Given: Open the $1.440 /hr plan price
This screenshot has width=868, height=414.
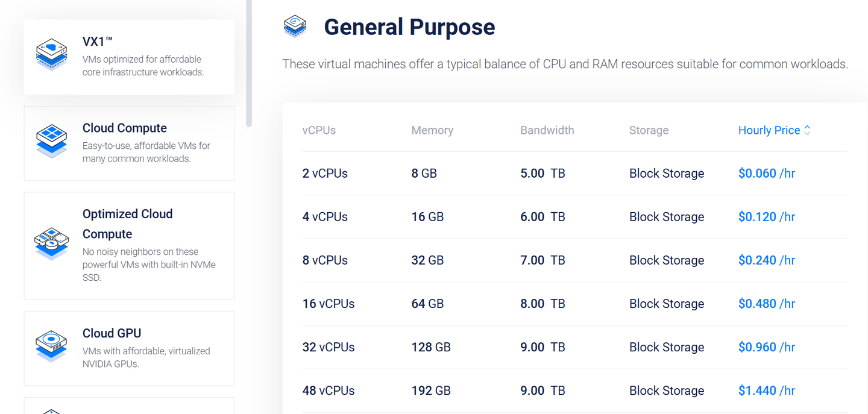Looking at the screenshot, I should pos(766,390).
